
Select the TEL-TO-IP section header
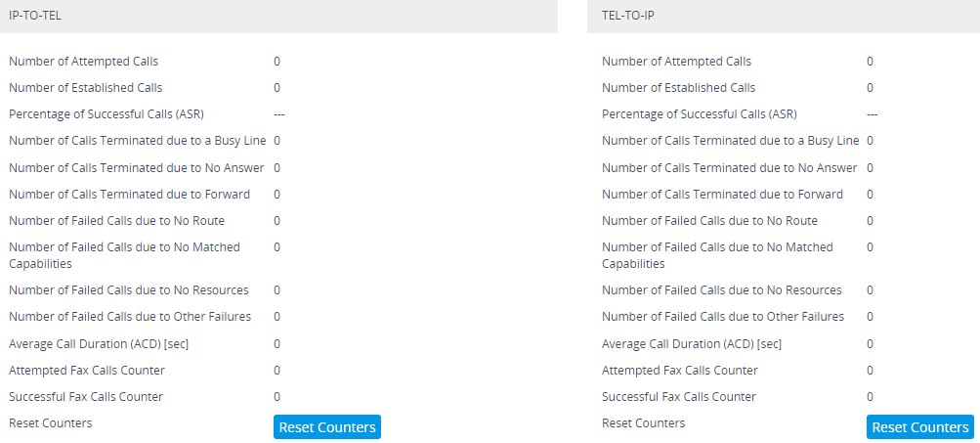[x=784, y=17]
